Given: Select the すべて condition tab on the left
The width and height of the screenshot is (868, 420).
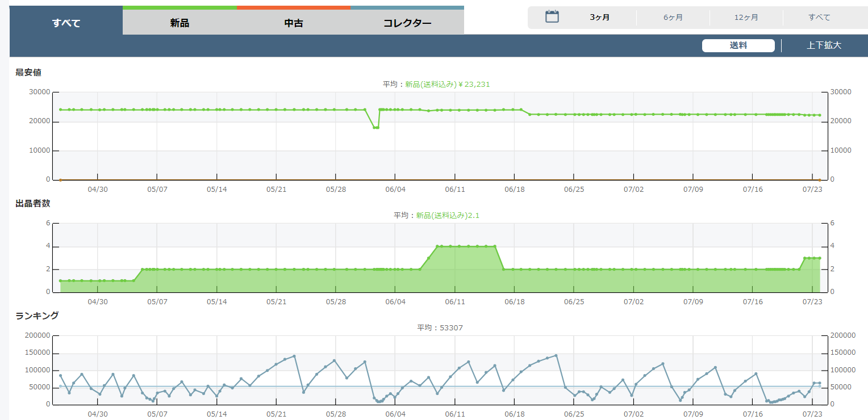Looking at the screenshot, I should click(66, 23).
